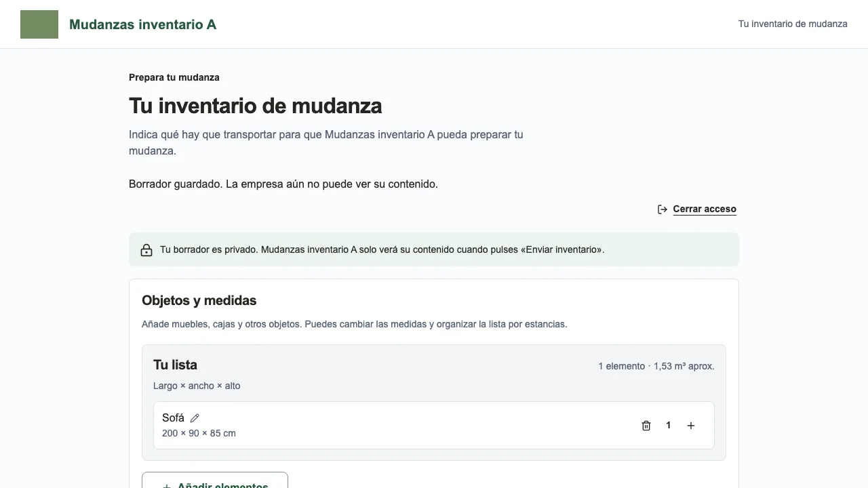Select the Sofá item name
868x488 pixels.
click(x=173, y=418)
